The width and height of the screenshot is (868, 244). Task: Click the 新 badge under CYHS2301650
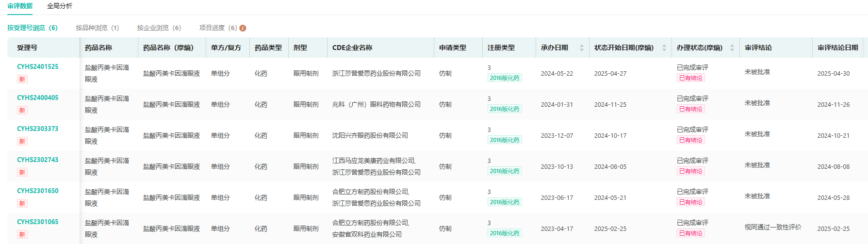[x=22, y=203]
